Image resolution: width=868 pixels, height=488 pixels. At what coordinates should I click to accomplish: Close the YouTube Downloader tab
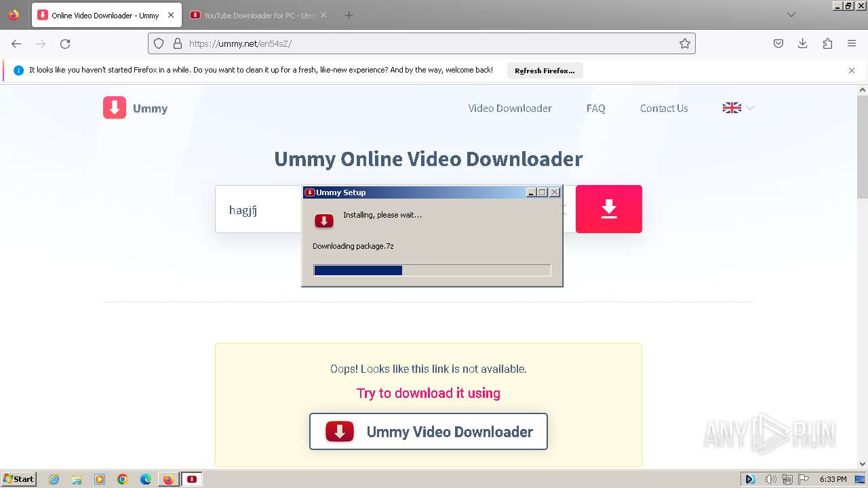323,15
